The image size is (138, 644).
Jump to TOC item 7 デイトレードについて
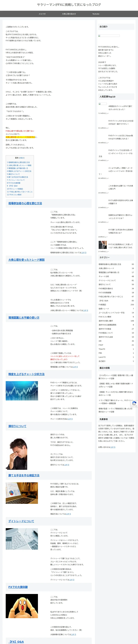[16, 180]
